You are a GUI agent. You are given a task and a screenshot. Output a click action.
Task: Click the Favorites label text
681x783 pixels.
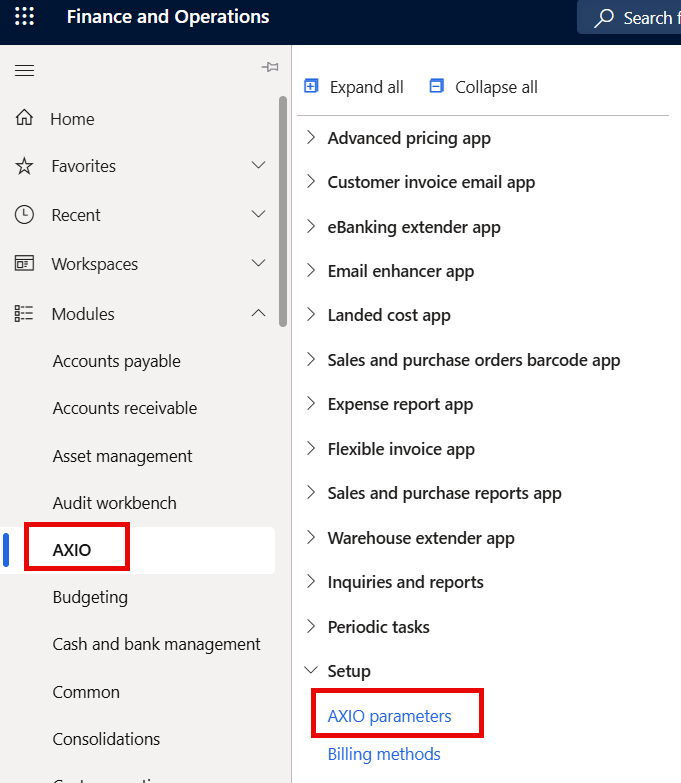pyautogui.click(x=83, y=166)
